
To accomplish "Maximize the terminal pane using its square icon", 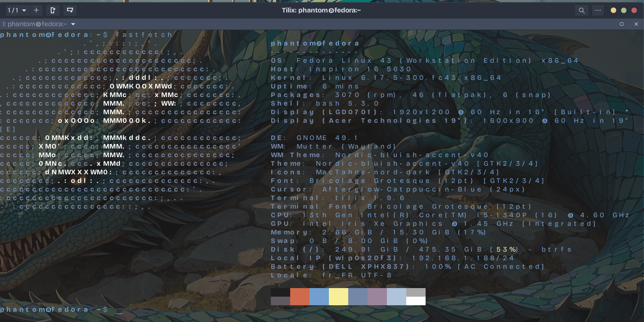I will click(622, 24).
